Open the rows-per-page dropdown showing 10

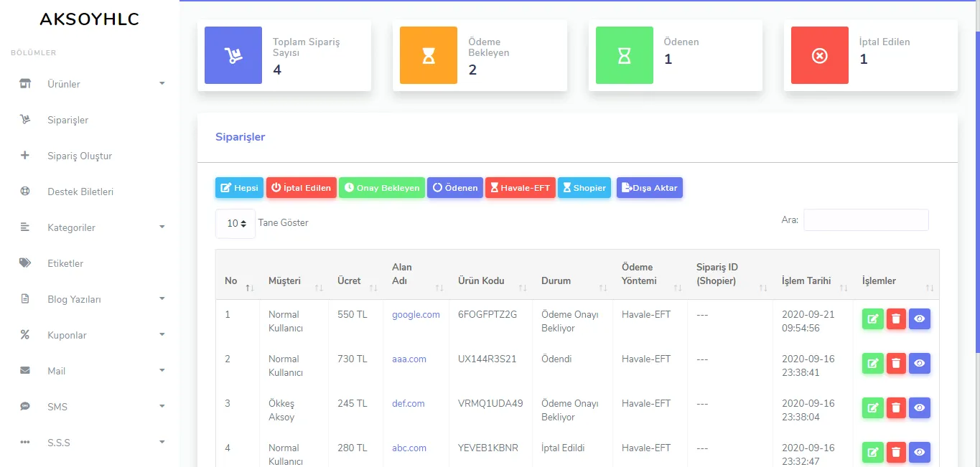click(x=235, y=224)
